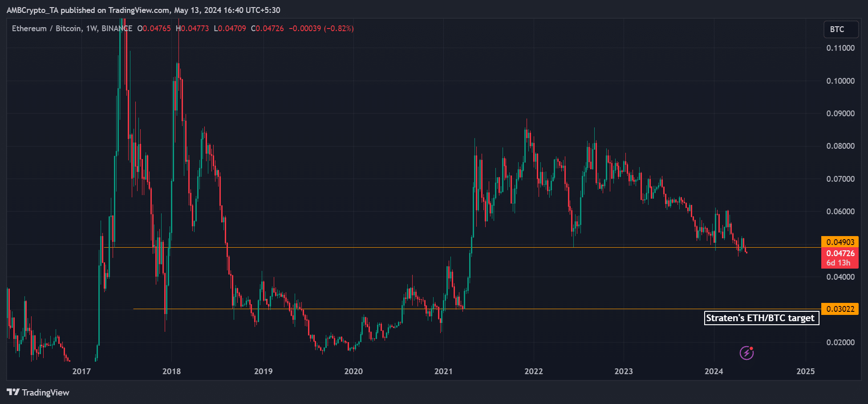Click the 2025 label on time axis
868x404 pixels.
806,371
